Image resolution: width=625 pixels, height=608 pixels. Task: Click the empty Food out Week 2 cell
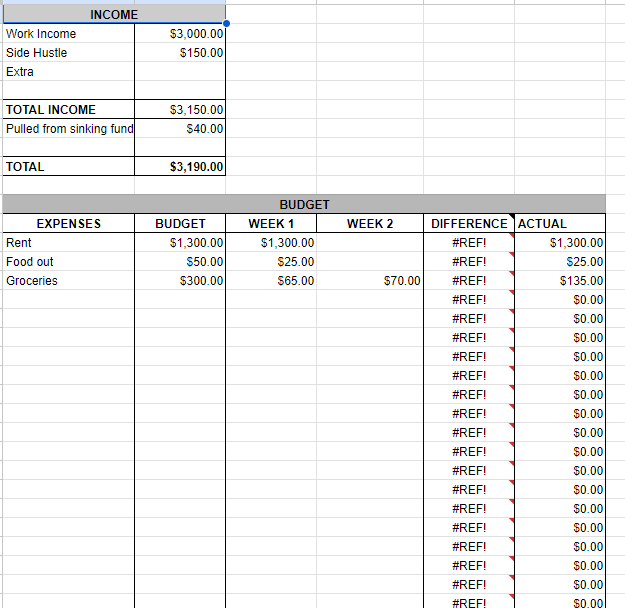(370, 262)
